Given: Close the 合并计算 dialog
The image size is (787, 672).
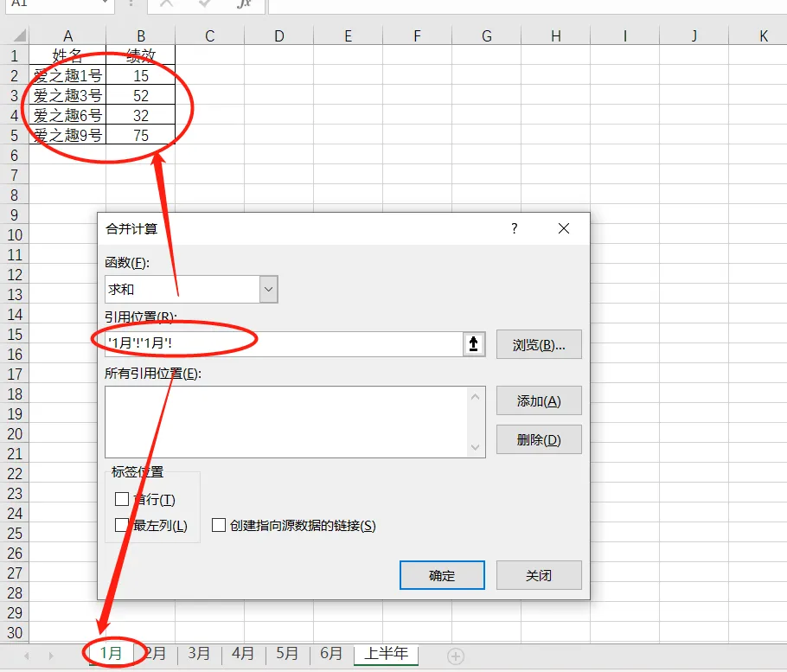Looking at the screenshot, I should point(564,229).
